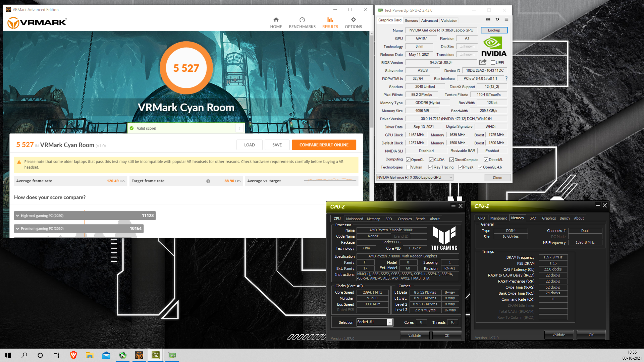Open the VRMark OPTIONS gear

(353, 23)
